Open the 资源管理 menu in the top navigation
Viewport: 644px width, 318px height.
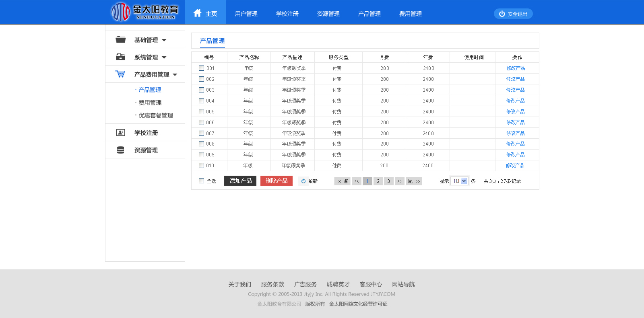(x=328, y=14)
